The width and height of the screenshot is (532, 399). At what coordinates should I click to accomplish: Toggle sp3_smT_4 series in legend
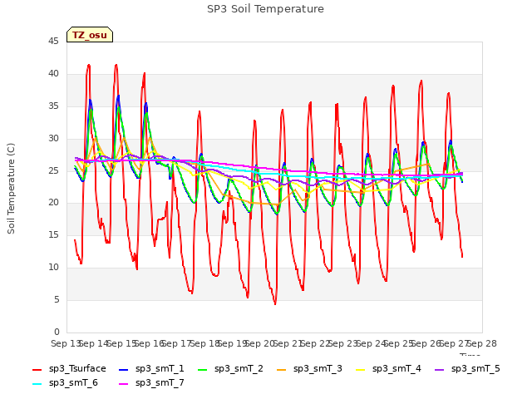[x=388, y=369]
